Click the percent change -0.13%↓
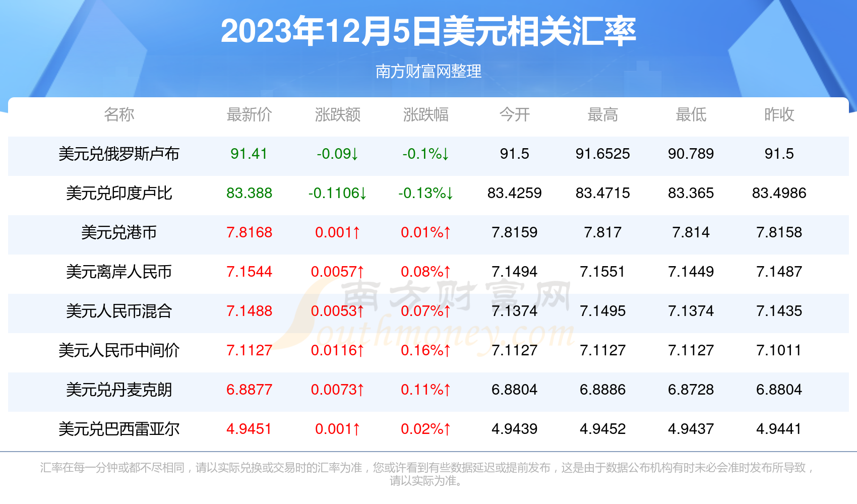 (426, 193)
